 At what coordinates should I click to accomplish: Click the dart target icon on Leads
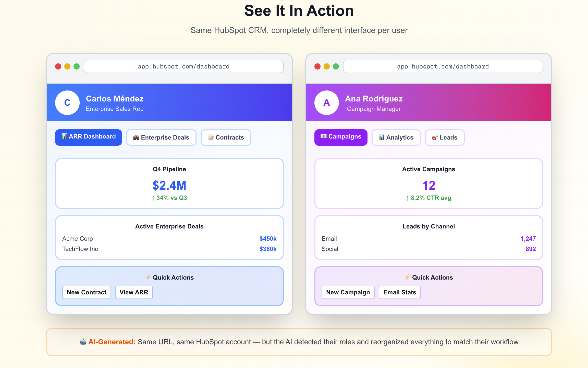coord(435,137)
